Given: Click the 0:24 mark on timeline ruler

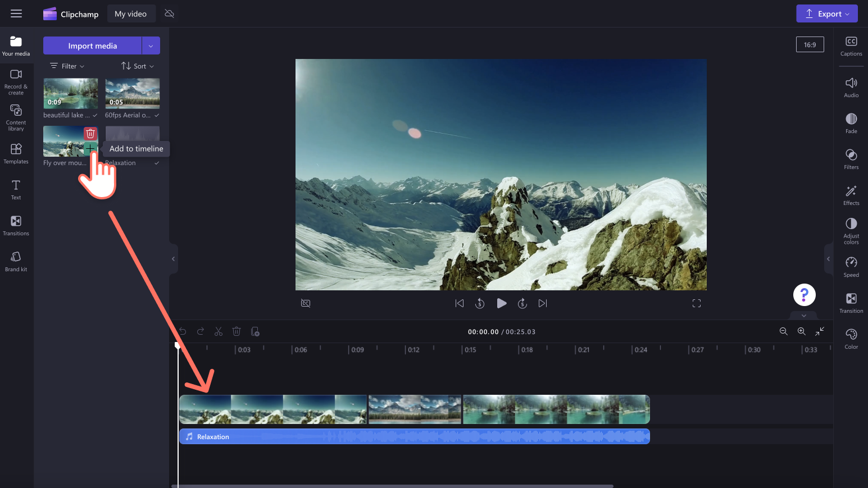Looking at the screenshot, I should tap(640, 349).
